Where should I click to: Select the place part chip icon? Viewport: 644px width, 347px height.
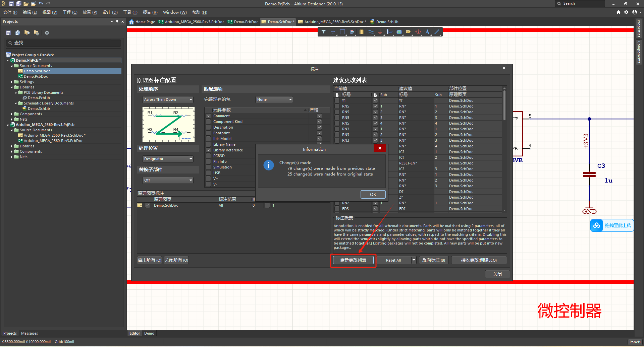pos(361,32)
